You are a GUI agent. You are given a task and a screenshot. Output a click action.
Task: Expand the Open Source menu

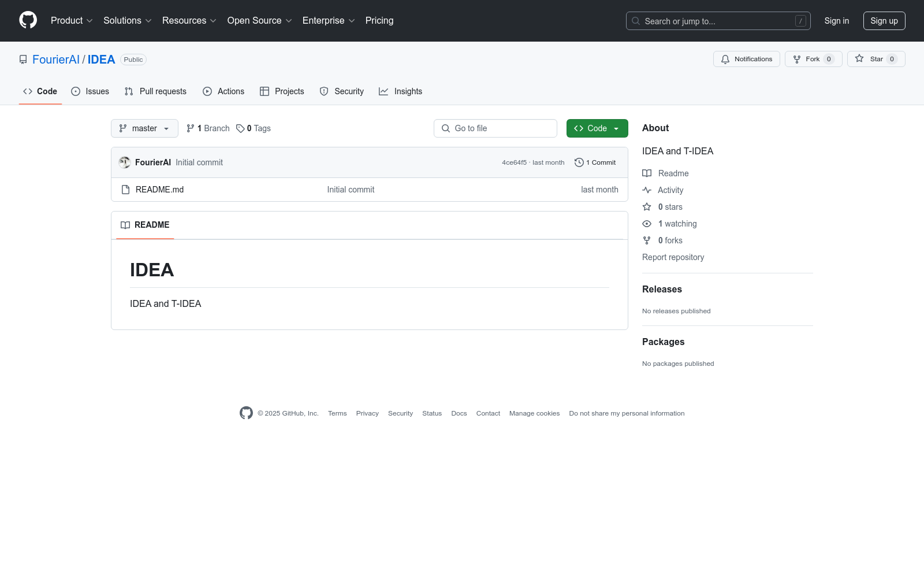[260, 21]
